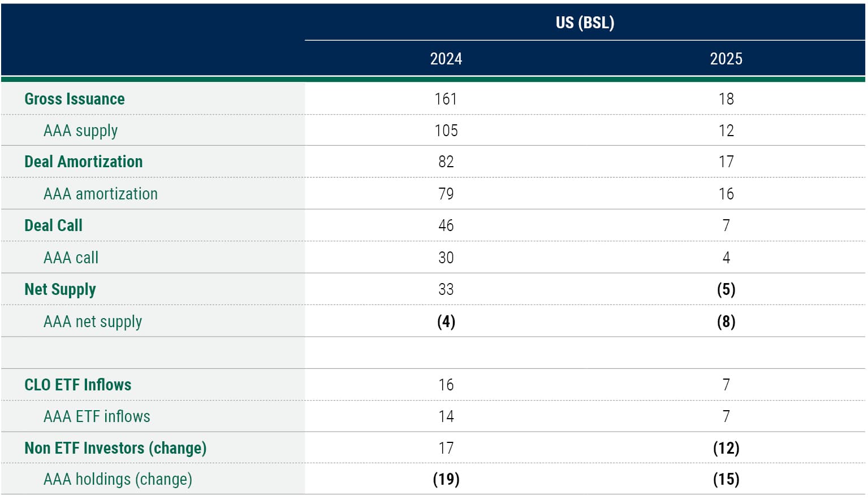The height and width of the screenshot is (500, 868).
Task: Select the Deal Amortization row label
Action: [x=84, y=162]
